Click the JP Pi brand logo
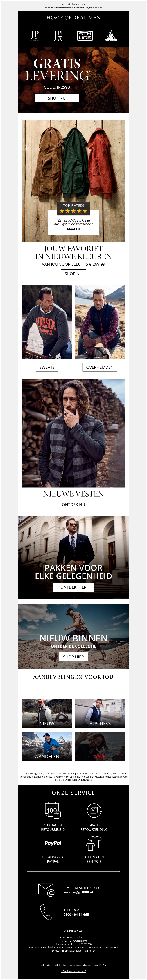The height and width of the screenshot is (980, 147). pyautogui.click(x=58, y=36)
